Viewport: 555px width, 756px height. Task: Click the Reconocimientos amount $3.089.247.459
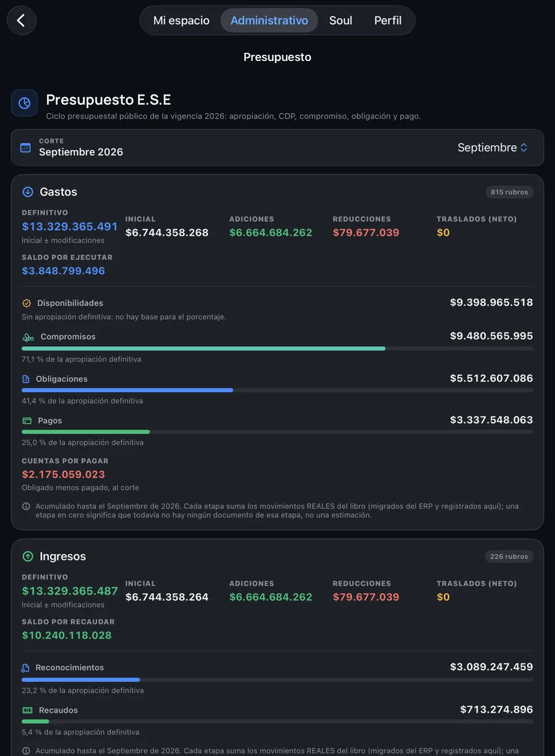[x=491, y=667]
